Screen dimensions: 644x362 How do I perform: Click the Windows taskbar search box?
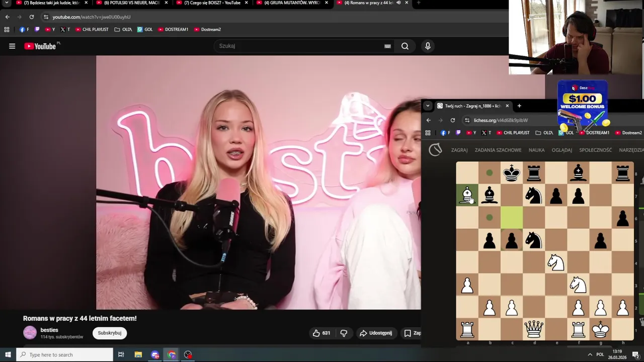click(x=64, y=355)
